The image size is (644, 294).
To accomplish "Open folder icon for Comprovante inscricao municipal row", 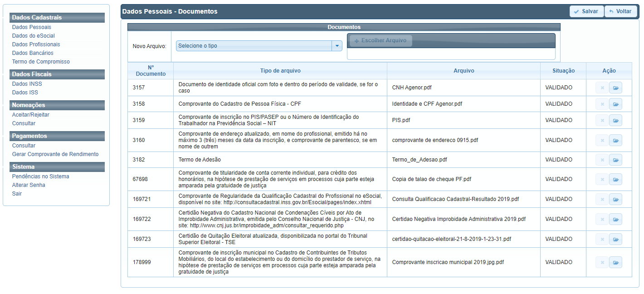I will pyautogui.click(x=615, y=262).
